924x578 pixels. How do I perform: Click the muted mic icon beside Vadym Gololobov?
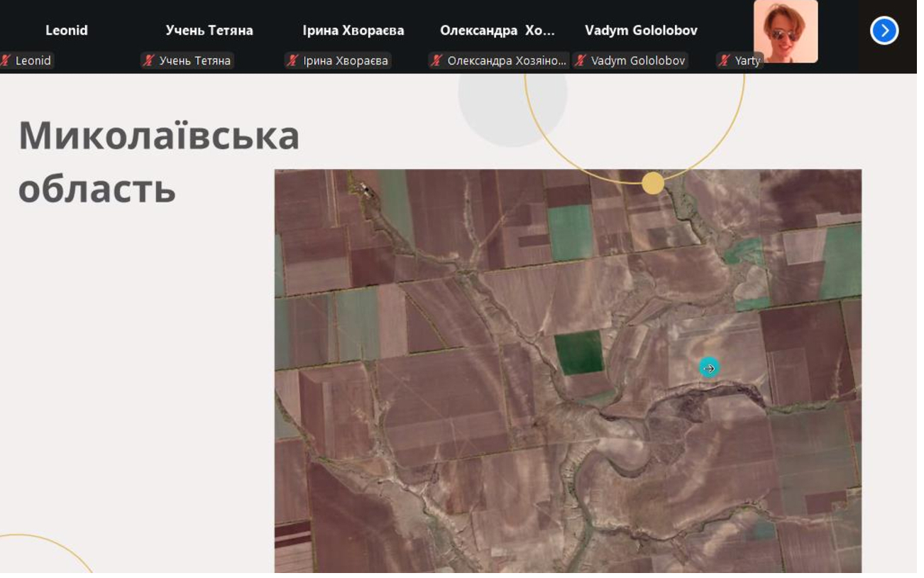coord(581,61)
